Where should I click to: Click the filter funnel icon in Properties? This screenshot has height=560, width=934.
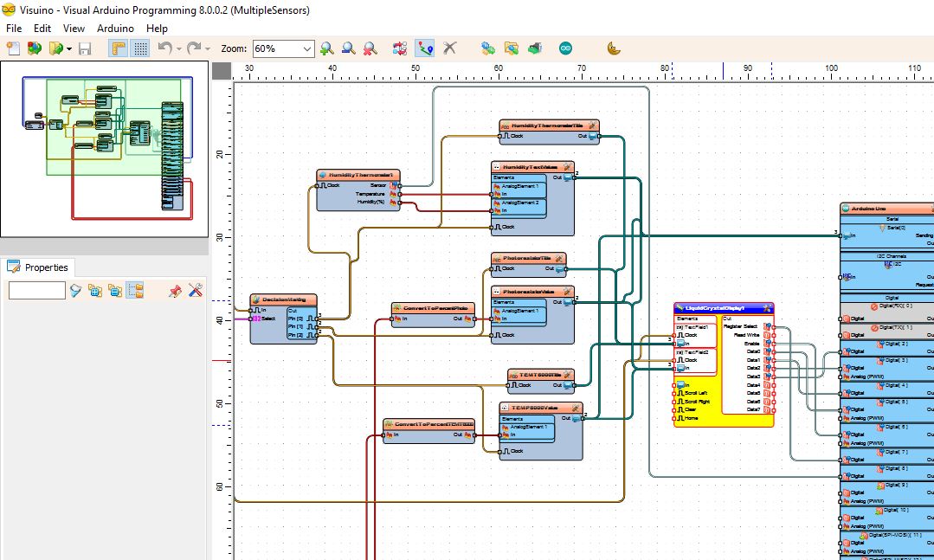click(x=76, y=291)
